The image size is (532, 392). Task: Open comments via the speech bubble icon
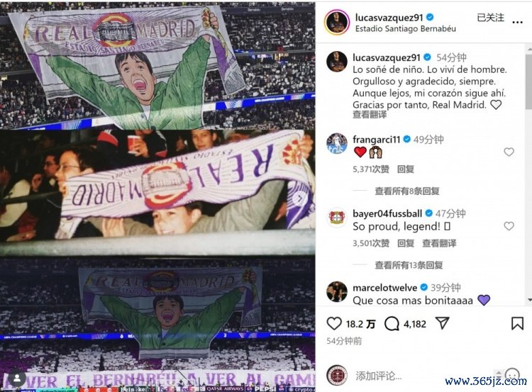[x=392, y=324]
